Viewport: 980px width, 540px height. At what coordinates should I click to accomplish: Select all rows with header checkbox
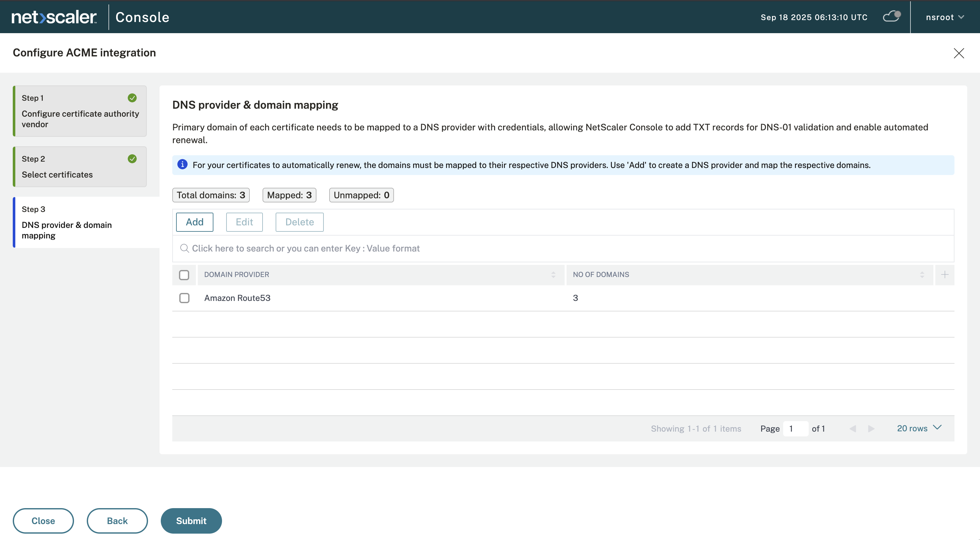coord(184,274)
